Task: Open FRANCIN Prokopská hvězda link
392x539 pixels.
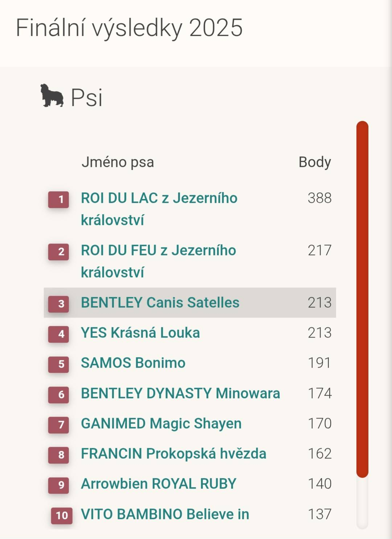Action: click(x=173, y=454)
